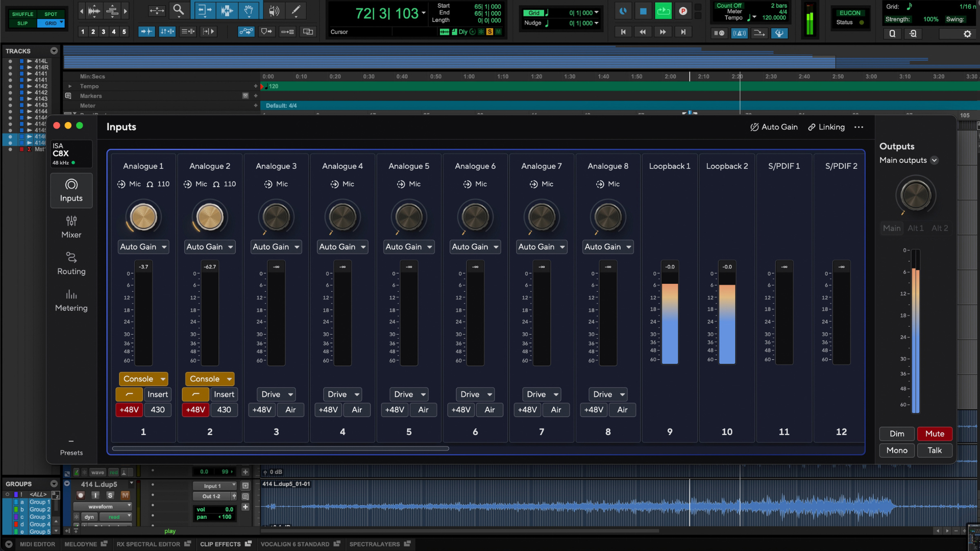Toggle 430 impedance on Analogue 1

tap(158, 410)
